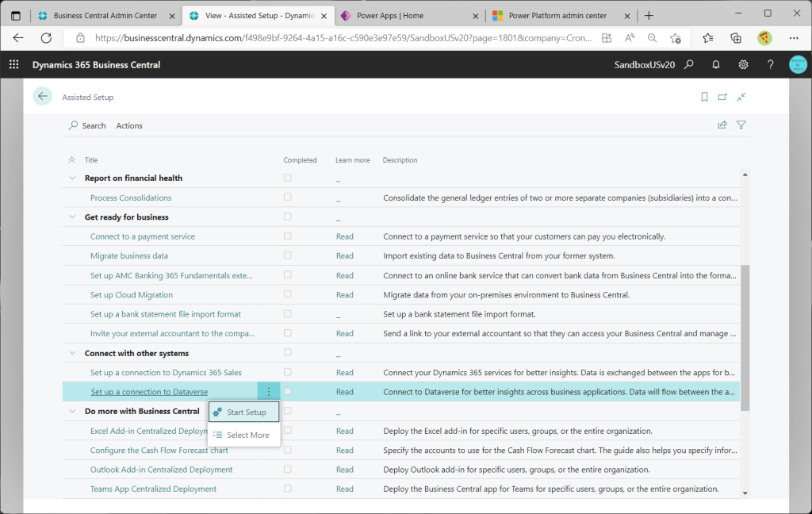
Task: Collapse the Connect with other systems group
Action: [x=72, y=353]
